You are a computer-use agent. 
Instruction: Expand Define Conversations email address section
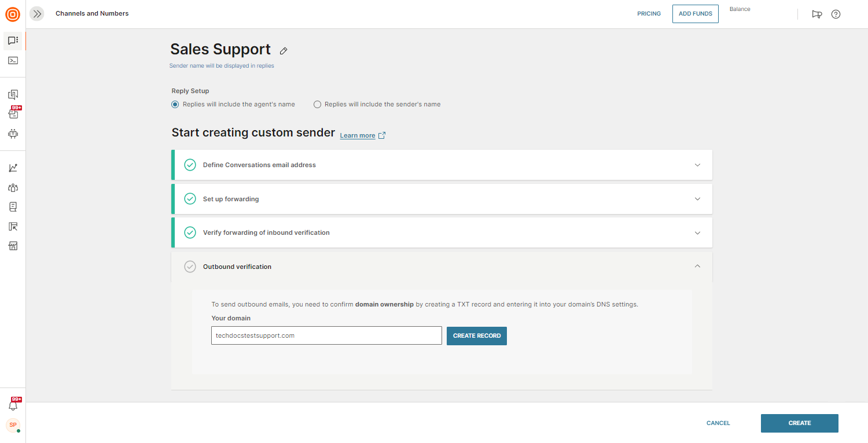click(x=697, y=165)
